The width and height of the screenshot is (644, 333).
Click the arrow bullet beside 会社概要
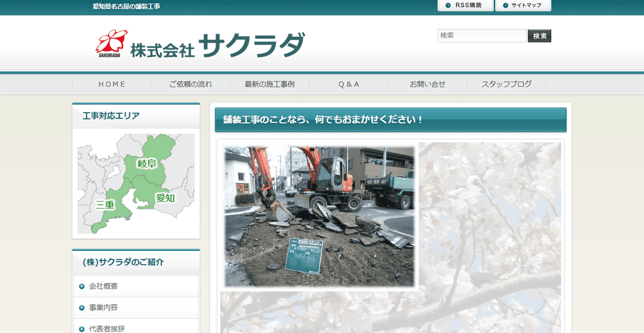tap(81, 286)
